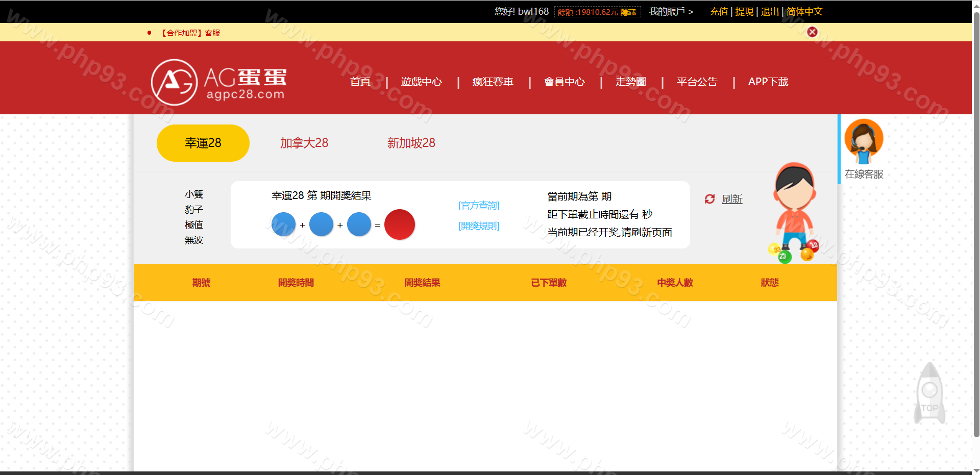Screen dimensions: 980x475
Task: Click the first blue lottery ball
Action: 283,224
